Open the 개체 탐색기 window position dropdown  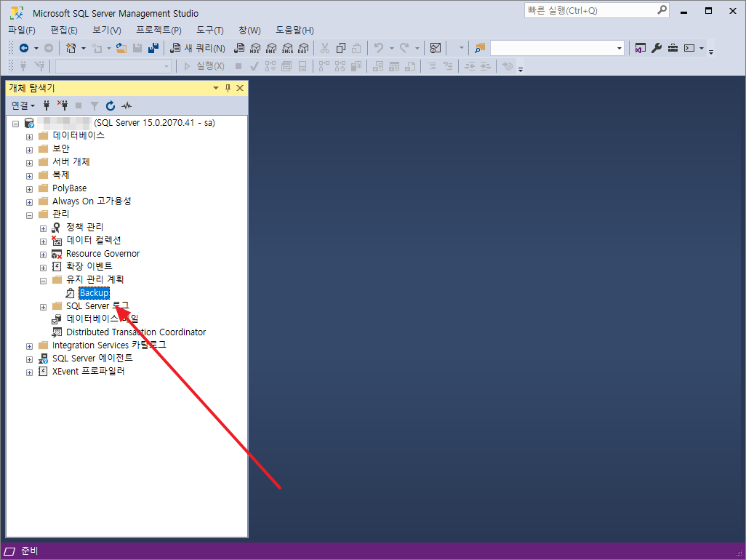coord(215,88)
